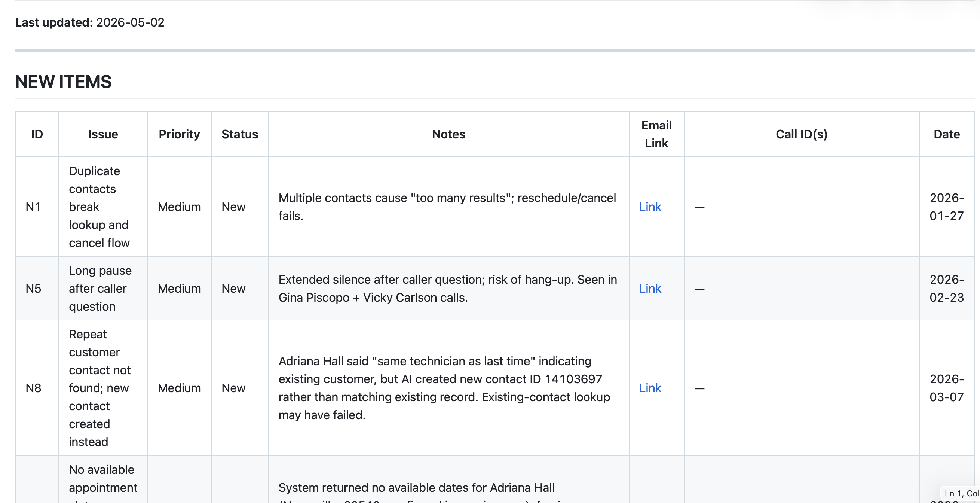
Task: Click the Issue column header
Action: (x=103, y=134)
